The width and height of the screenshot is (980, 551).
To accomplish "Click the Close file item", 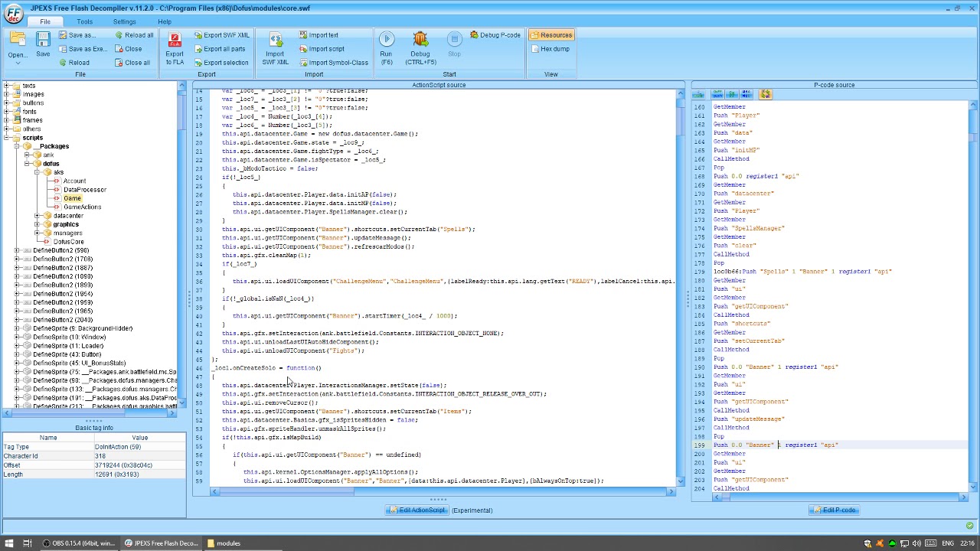I will click(128, 49).
